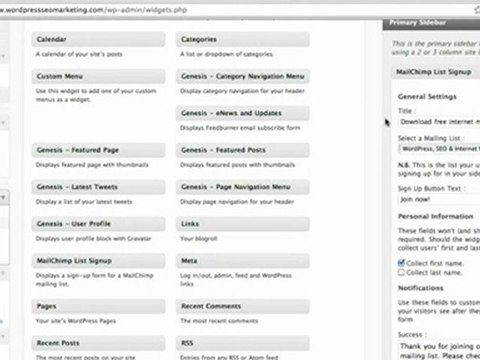
Task: Click 'Displays Feedburner email subscribe form' description
Action: (240, 128)
